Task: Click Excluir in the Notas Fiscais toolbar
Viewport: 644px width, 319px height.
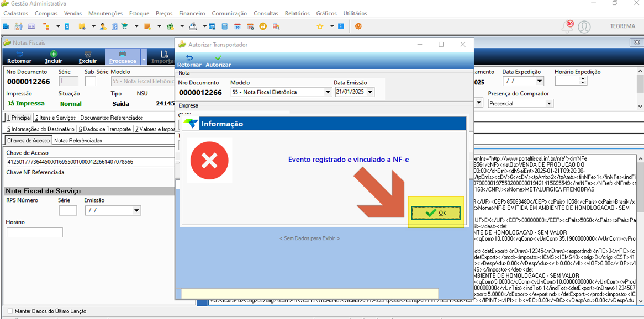Action: (87, 58)
